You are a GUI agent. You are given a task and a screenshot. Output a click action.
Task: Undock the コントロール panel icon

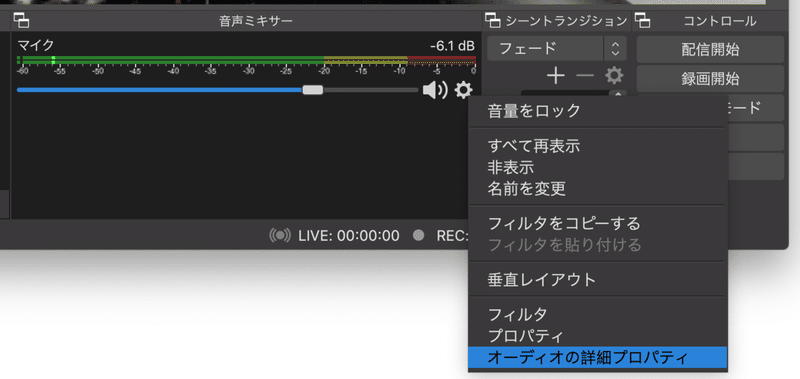(643, 20)
